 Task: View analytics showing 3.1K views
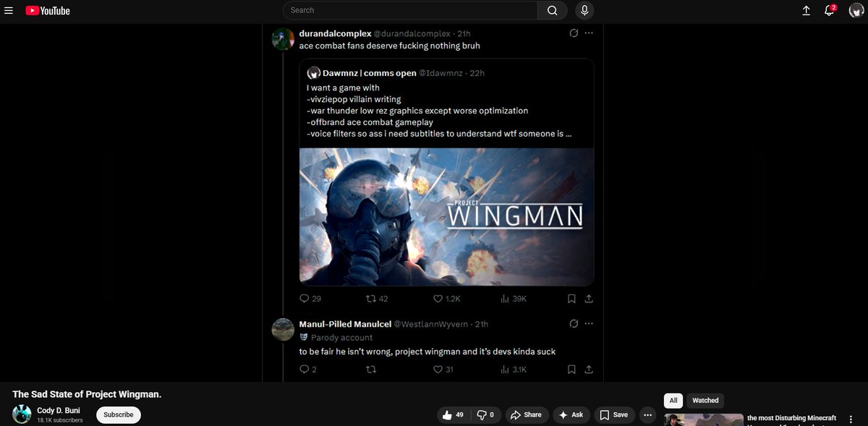coord(514,370)
